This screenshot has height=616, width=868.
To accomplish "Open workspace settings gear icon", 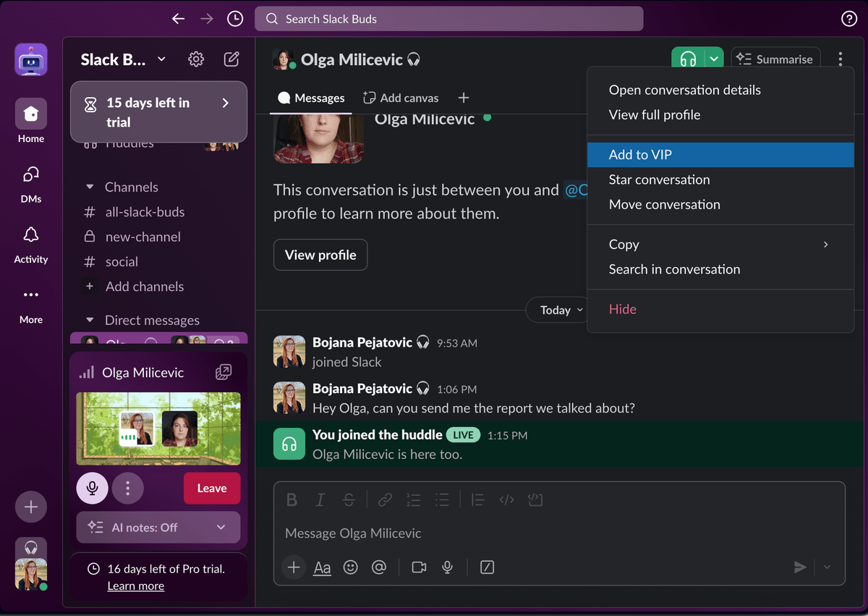I will [x=196, y=59].
